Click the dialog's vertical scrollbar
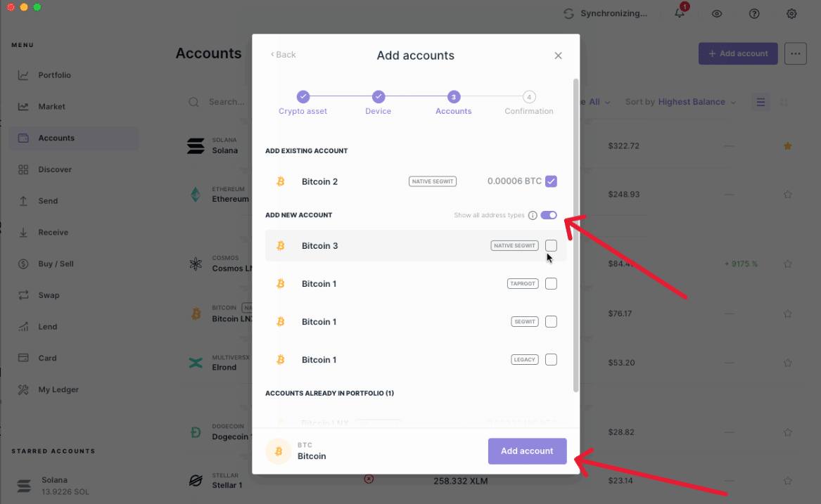The image size is (821, 504). coord(576,232)
